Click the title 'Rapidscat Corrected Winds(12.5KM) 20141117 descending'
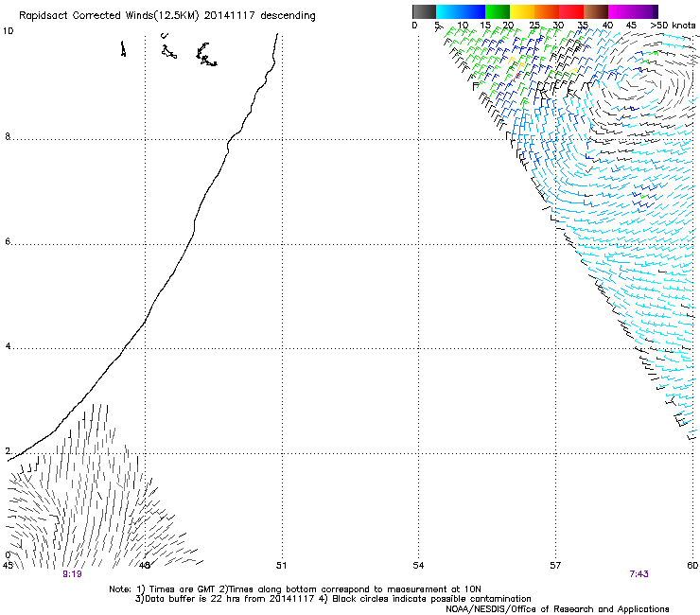Screen dimensions: 700x615 pyautogui.click(x=167, y=16)
